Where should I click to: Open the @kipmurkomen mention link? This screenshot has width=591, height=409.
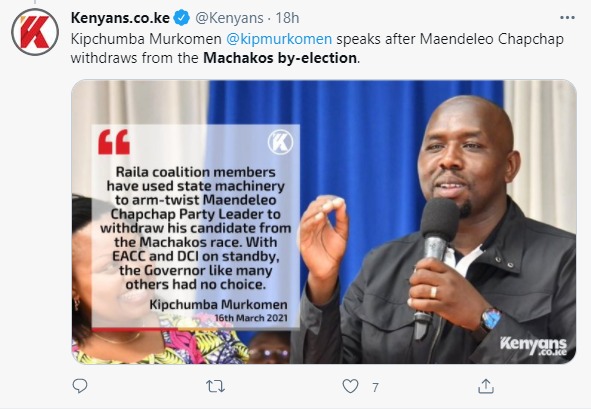coord(279,39)
